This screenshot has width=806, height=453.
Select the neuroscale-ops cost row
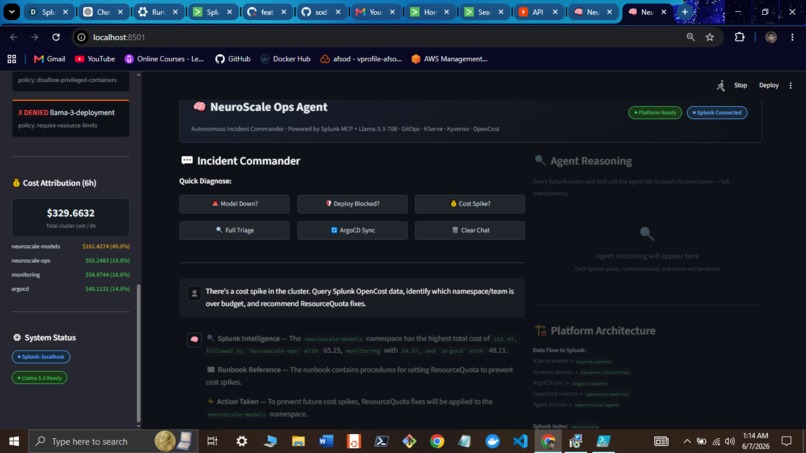pos(70,261)
